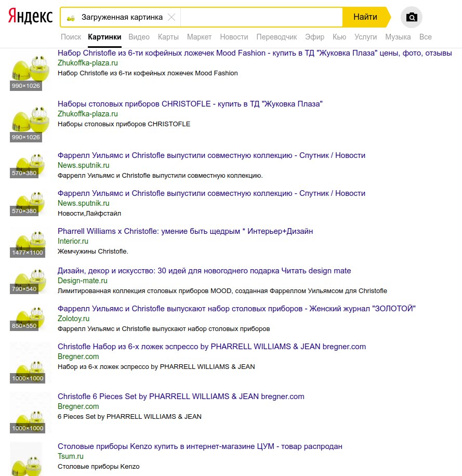462x476 pixels.
Task: Open the Набор Christofle из 6-ти кофейных ложечек link
Action: [x=255, y=53]
